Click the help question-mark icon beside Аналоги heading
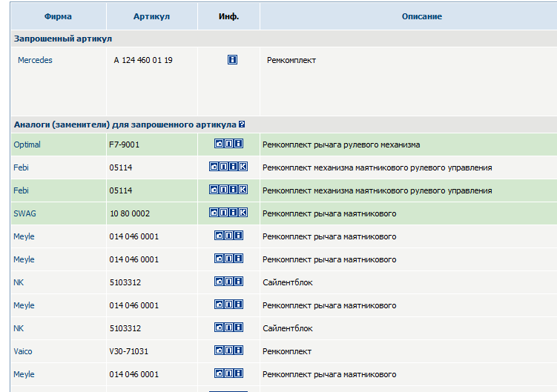Viewport: 557px width, 392px height. click(x=242, y=124)
